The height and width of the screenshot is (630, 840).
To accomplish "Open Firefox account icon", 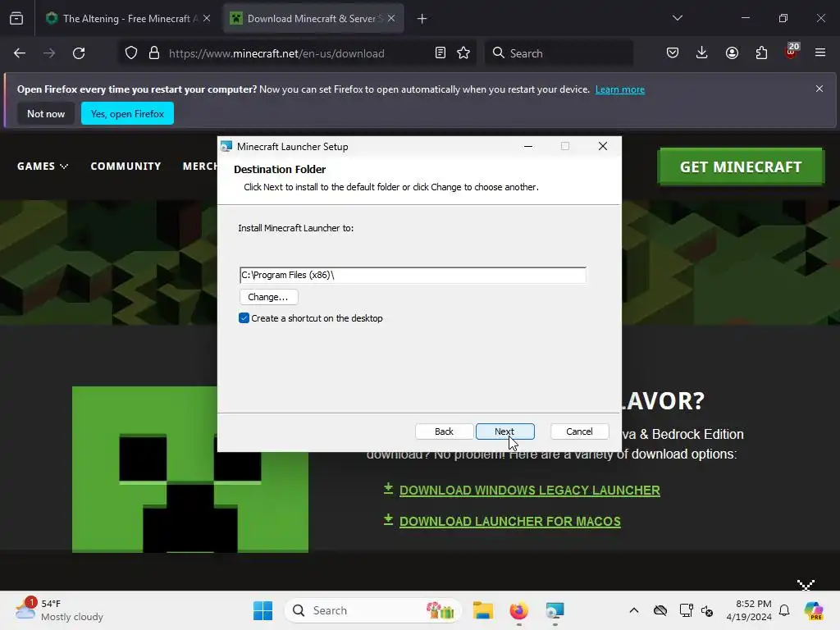I will (732, 53).
